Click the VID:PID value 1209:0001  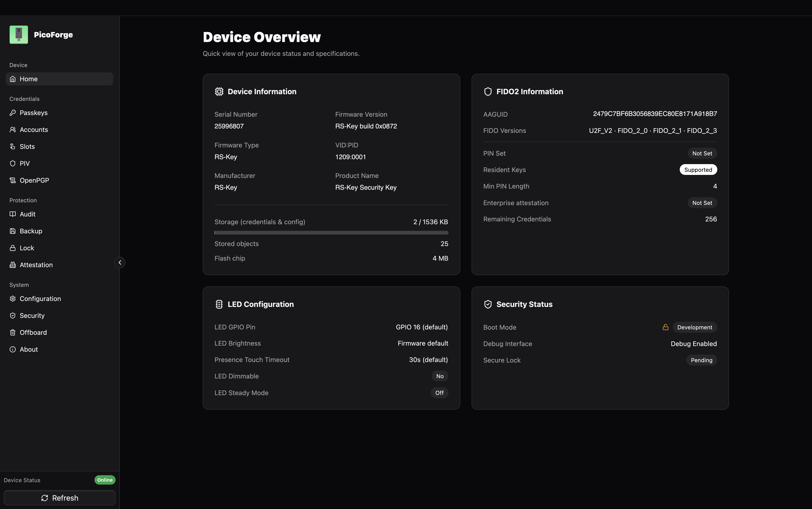point(351,157)
